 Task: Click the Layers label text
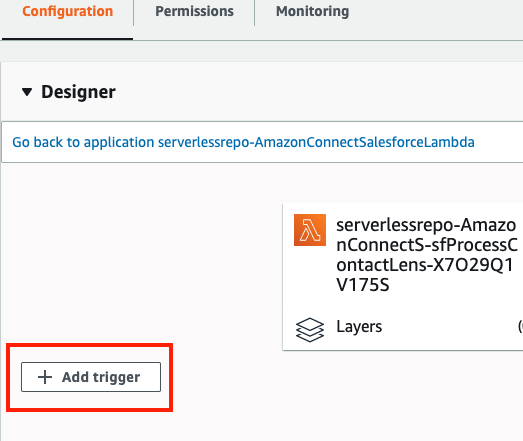[359, 327]
